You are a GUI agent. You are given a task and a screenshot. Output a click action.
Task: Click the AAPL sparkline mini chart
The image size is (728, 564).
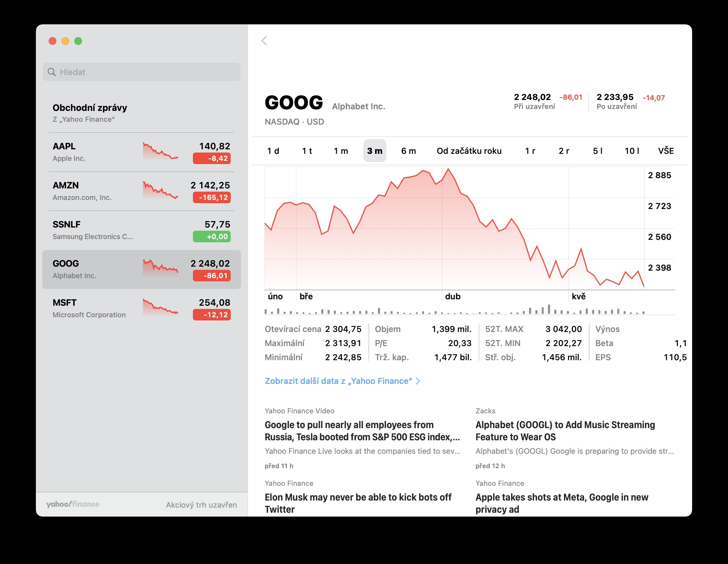point(160,151)
